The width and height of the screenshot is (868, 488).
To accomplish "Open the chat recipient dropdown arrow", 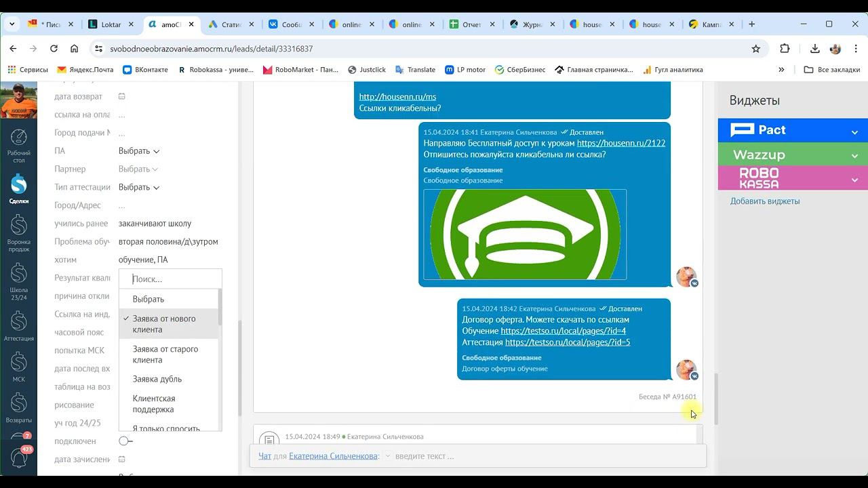I will pos(388,456).
